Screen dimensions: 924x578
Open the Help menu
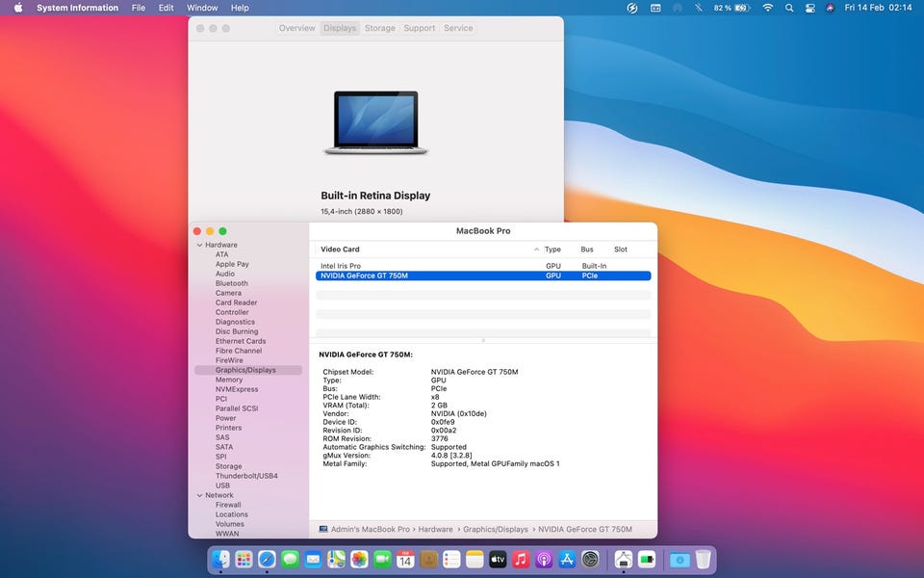click(x=240, y=8)
